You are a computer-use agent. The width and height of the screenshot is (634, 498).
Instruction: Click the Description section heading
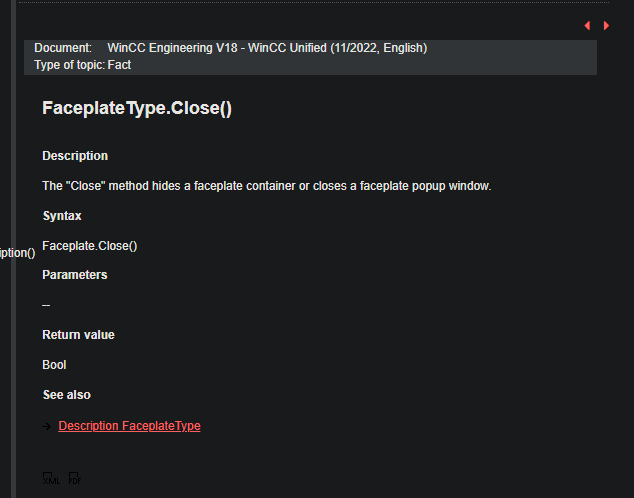click(75, 156)
